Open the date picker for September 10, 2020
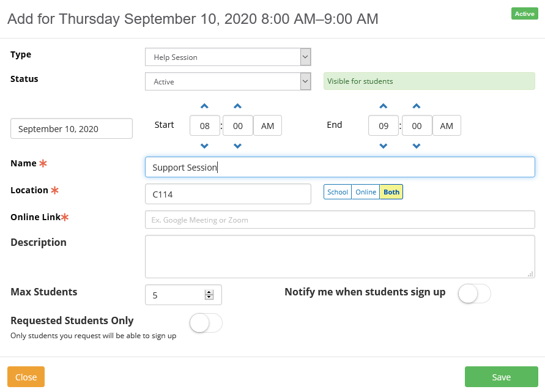The image size is (545, 392). [x=72, y=129]
